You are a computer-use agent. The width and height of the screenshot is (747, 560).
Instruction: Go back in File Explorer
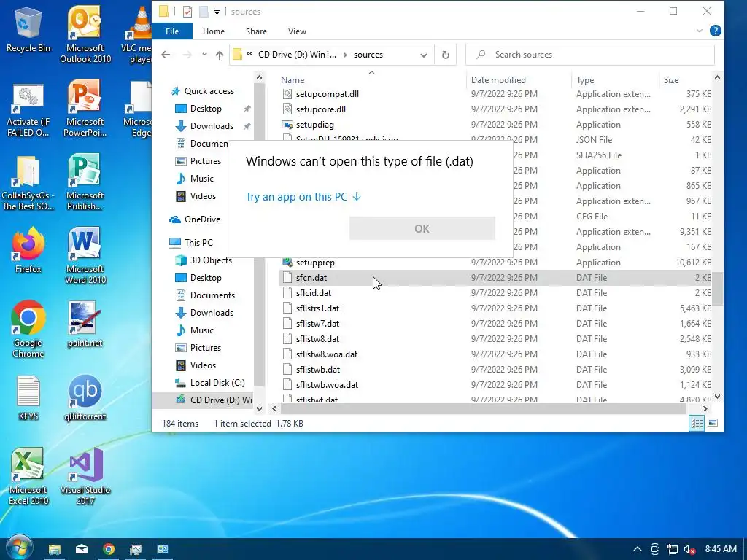[x=166, y=55]
